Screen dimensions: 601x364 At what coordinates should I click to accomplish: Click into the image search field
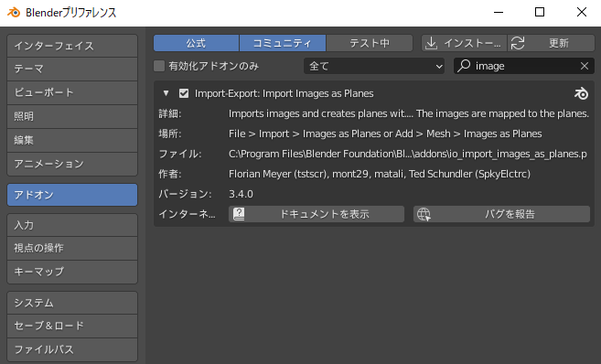(524, 66)
